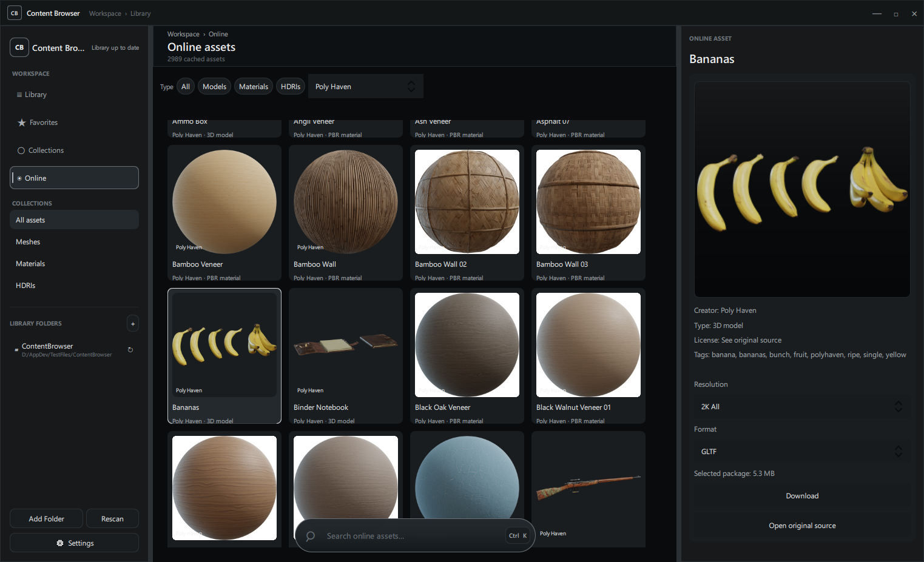Select the HDRIs collection in the sidebar
Image resolution: width=924 pixels, height=562 pixels.
click(74, 286)
